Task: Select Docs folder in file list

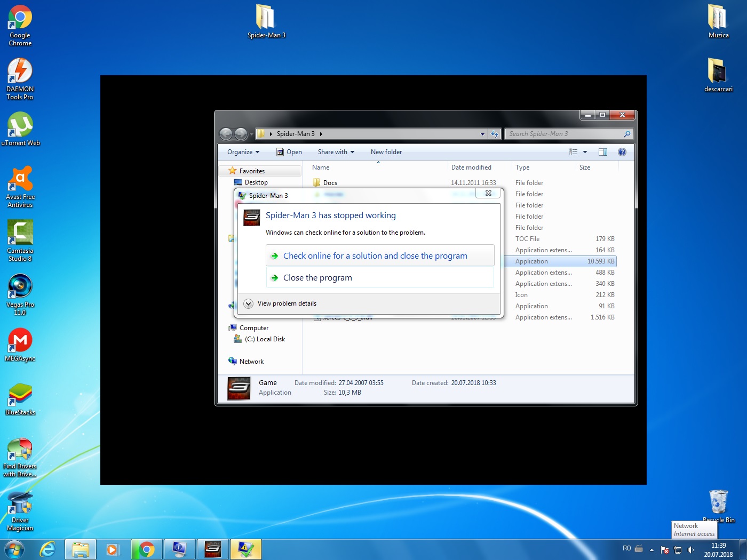Action: click(x=330, y=183)
